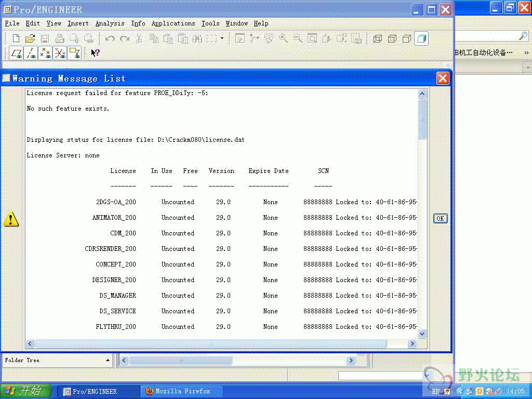The width and height of the screenshot is (532, 399).
Task: Toggle datum axes display
Action: [31, 54]
